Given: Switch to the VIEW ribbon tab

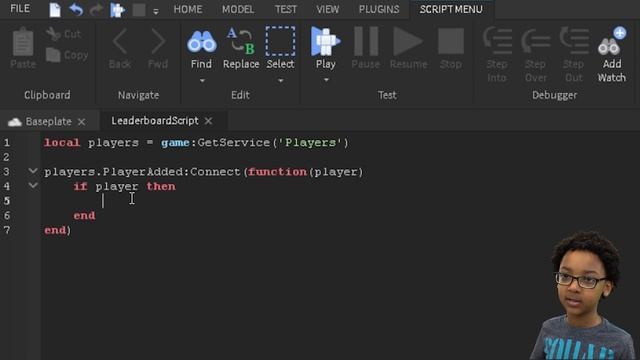Looking at the screenshot, I should point(327,9).
